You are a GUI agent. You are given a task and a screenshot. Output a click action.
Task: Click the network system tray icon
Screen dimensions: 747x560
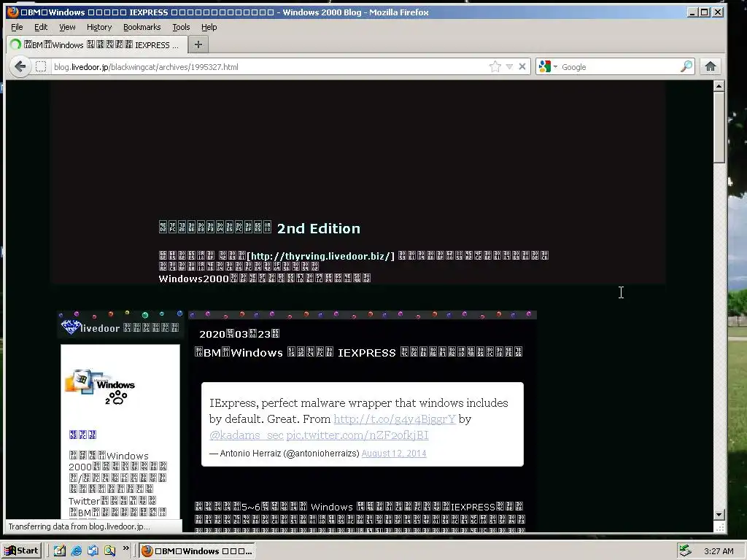coord(685,551)
